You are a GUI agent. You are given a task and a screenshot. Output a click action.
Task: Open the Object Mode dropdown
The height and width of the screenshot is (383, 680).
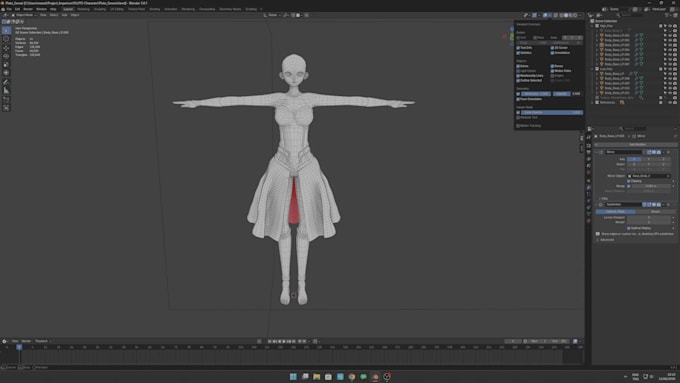point(23,15)
